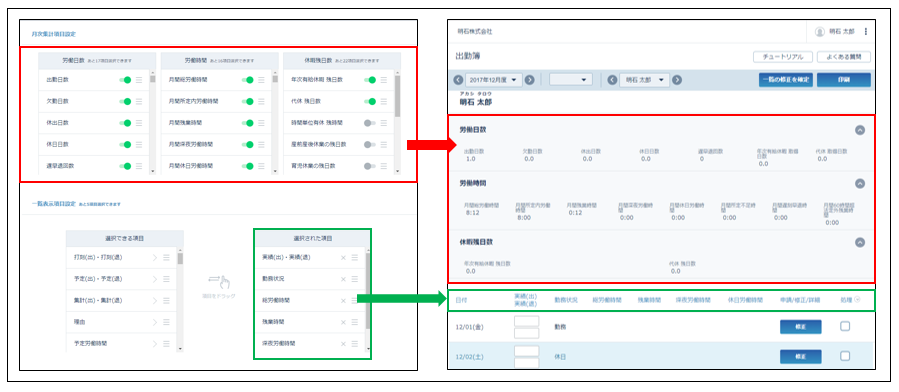
Task: Remove 深夜労働時間 from selected items
Action: 343,344
